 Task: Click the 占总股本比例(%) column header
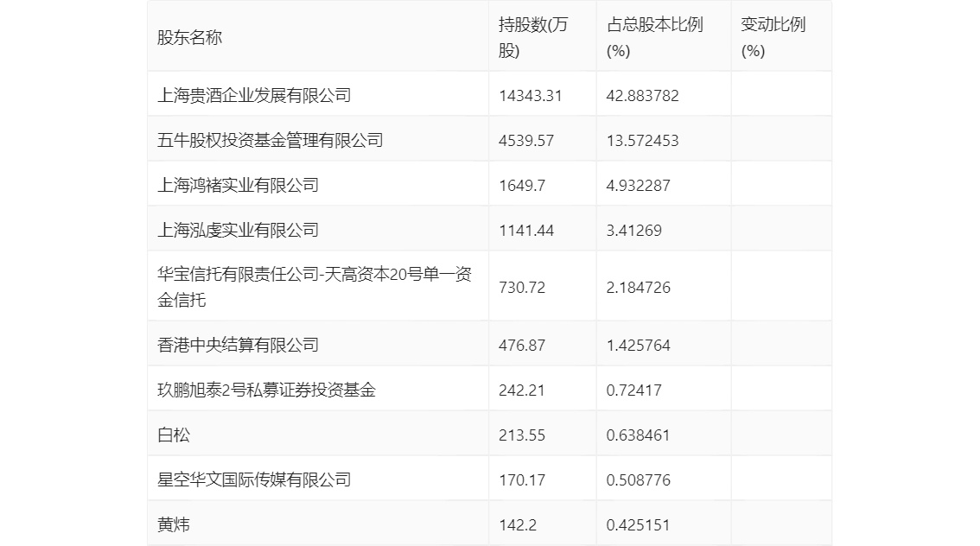click(x=654, y=37)
